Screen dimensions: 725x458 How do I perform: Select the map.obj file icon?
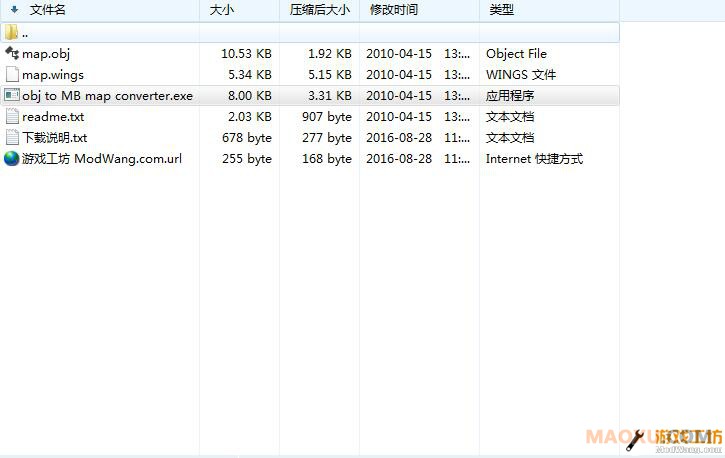coord(12,54)
